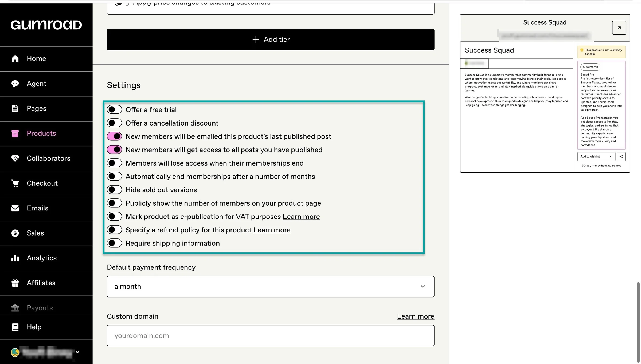Image resolution: width=641 pixels, height=364 pixels.
Task: Click the Agent chat bubble icon
Action: (x=15, y=84)
